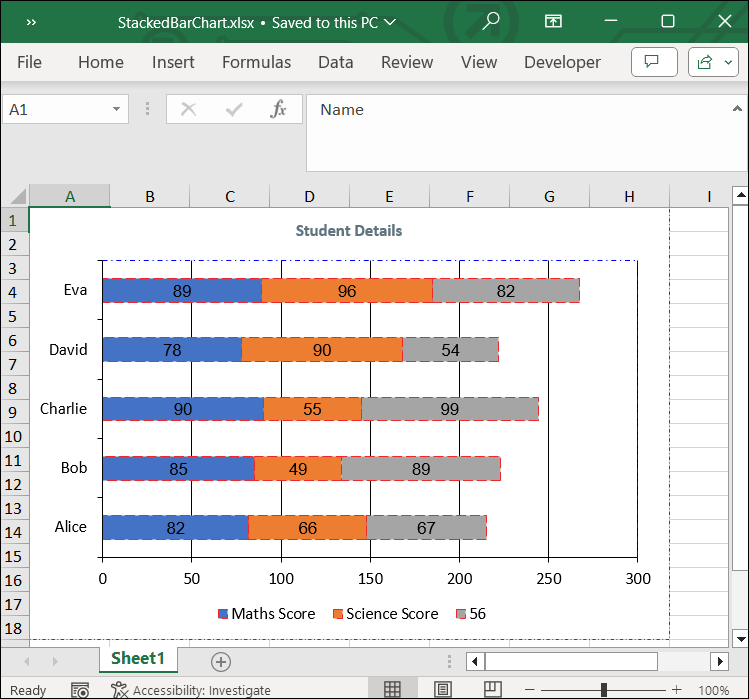Go to the Review tab
The width and height of the screenshot is (749, 699).
(x=407, y=62)
